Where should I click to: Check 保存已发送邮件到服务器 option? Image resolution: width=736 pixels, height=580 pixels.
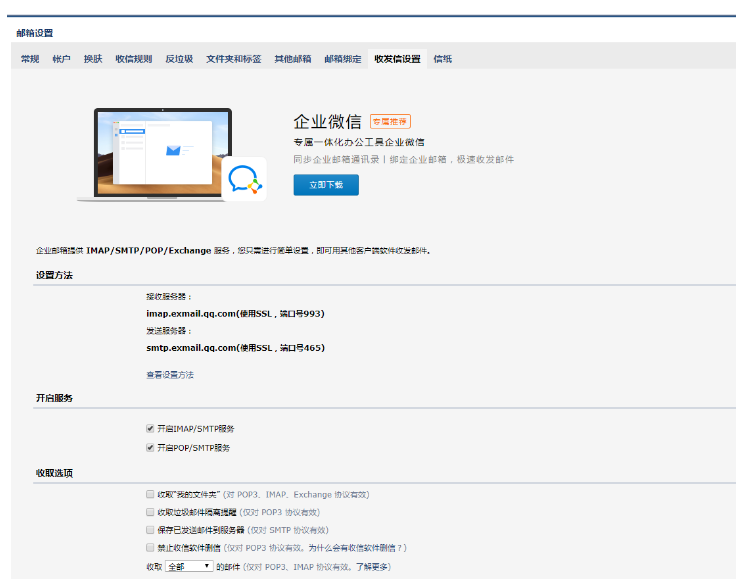click(x=150, y=530)
